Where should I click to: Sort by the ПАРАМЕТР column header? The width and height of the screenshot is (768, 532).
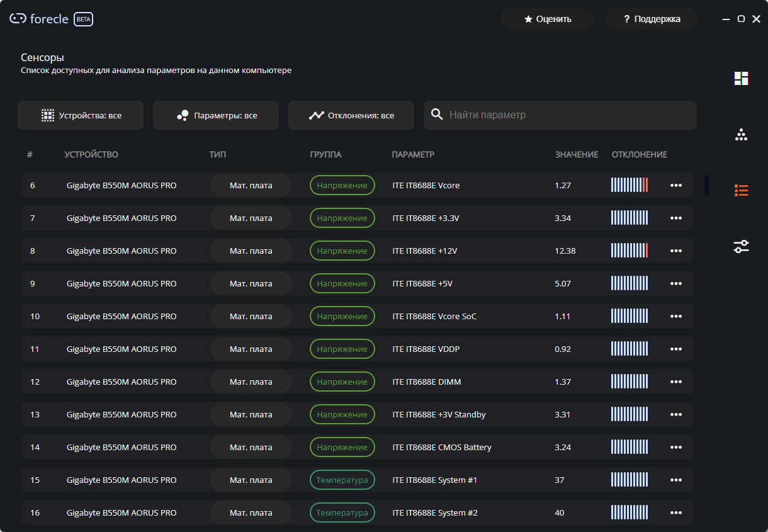pos(413,154)
